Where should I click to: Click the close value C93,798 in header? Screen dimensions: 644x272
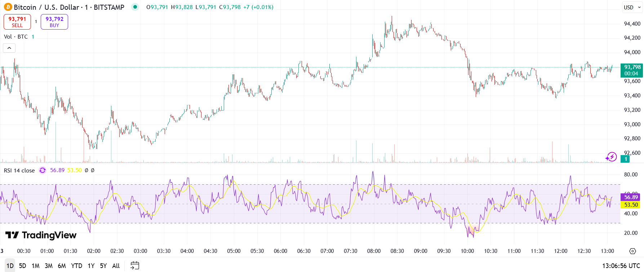pos(230,7)
